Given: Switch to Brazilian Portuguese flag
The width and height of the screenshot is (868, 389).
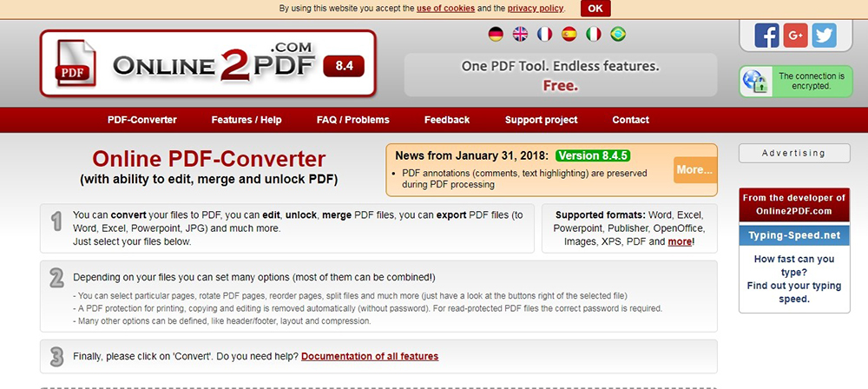Looking at the screenshot, I should pyautogui.click(x=618, y=35).
